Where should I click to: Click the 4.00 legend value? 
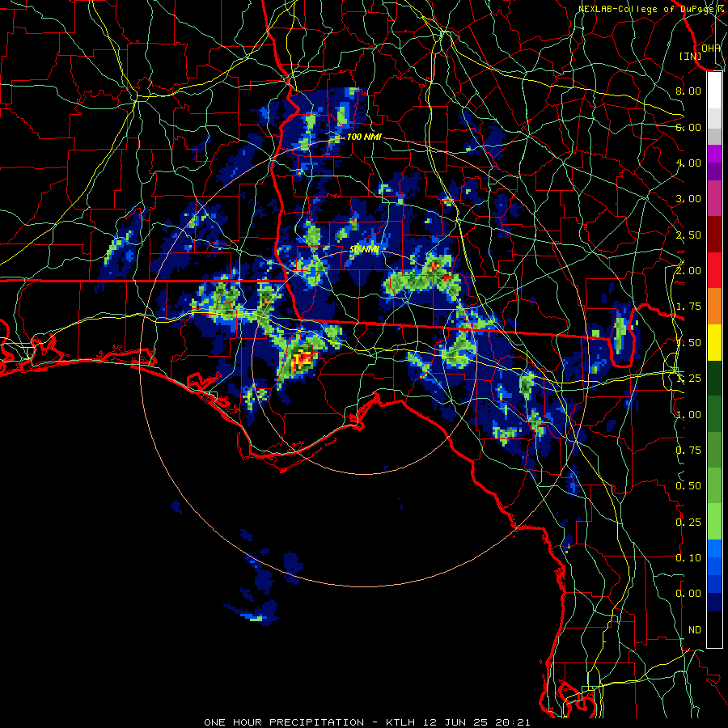point(688,163)
